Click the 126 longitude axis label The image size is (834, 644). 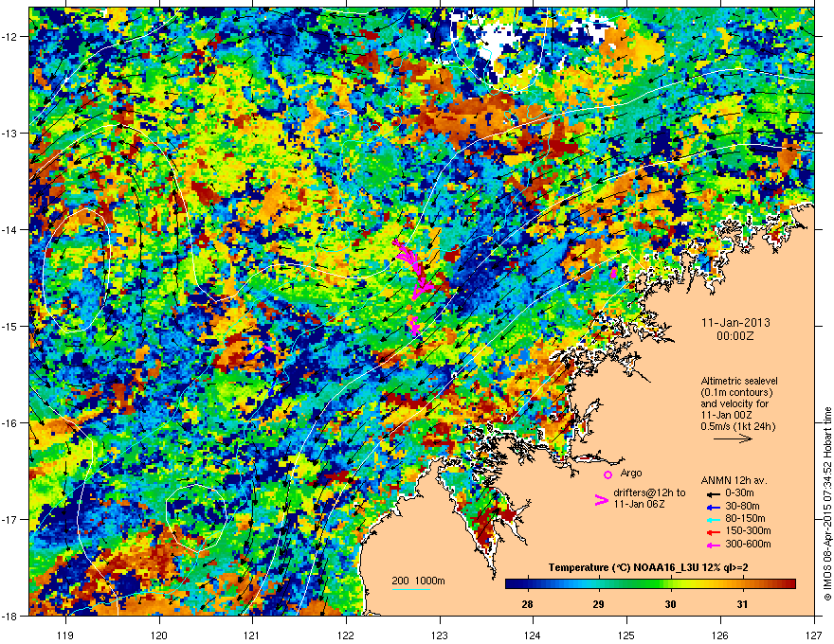pos(720,635)
